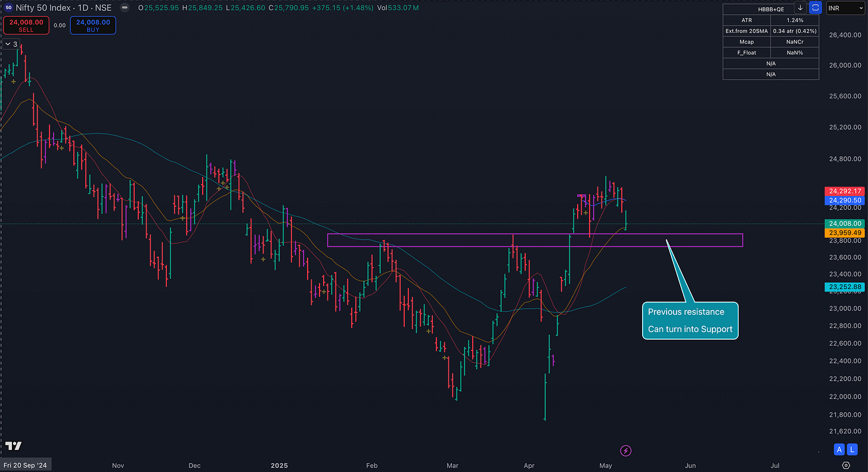Click the teal 23,252.88 price label
Screen dimensions: 868x472
pos(844,287)
